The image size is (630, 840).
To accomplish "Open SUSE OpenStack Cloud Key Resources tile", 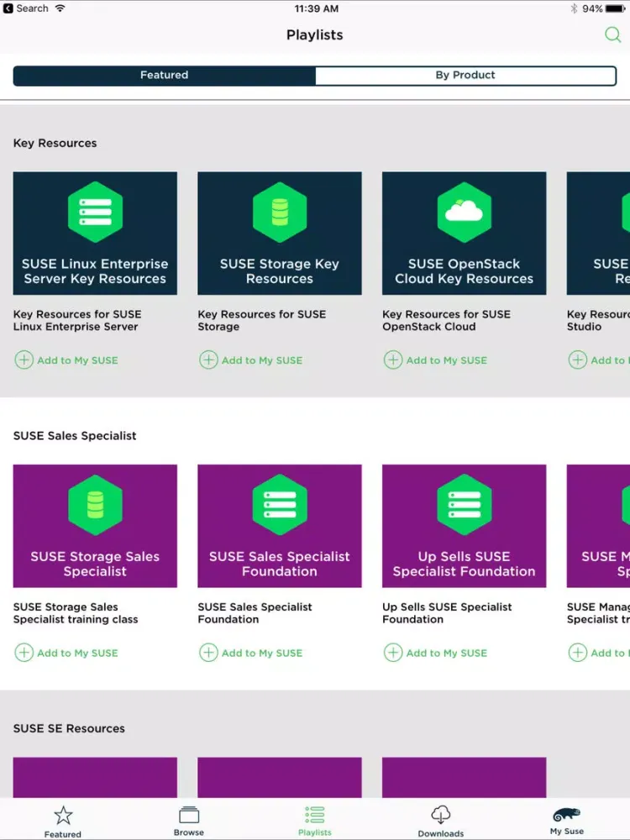I will (x=464, y=233).
